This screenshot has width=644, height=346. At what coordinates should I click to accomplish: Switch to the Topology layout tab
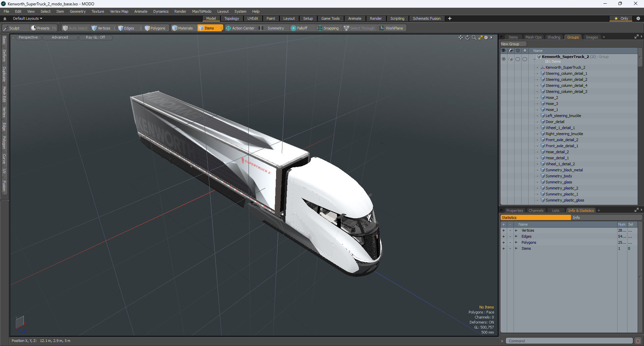point(231,18)
